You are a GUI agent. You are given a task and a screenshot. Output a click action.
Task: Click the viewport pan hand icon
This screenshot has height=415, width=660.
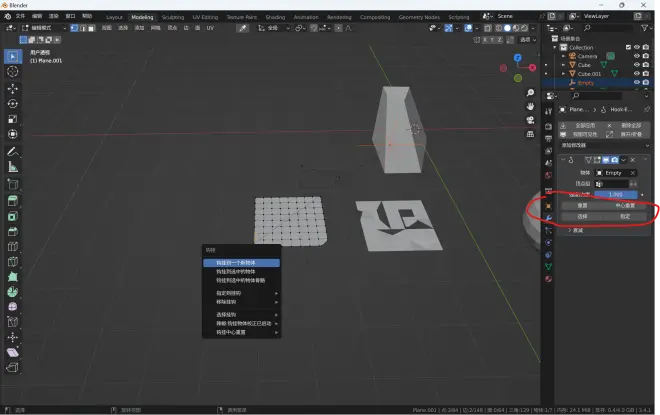[530, 106]
